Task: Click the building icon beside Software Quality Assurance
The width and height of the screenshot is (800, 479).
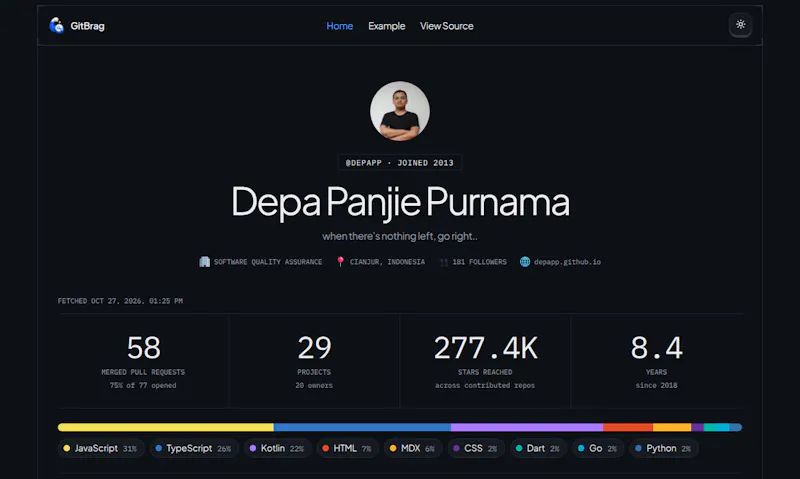Action: point(205,262)
